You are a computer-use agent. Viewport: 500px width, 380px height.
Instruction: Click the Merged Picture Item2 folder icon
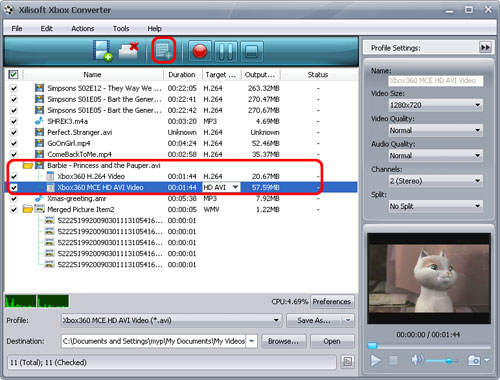click(28, 209)
